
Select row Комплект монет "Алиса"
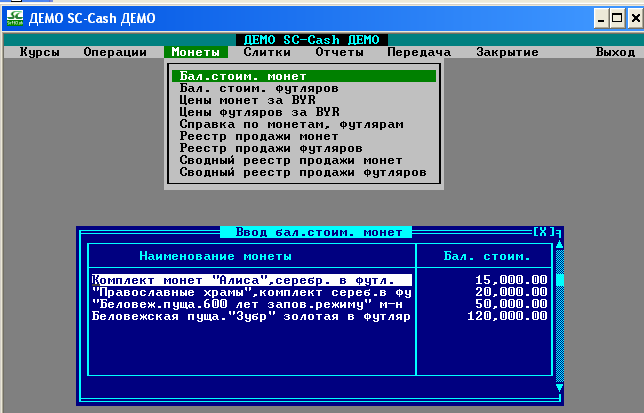click(251, 280)
